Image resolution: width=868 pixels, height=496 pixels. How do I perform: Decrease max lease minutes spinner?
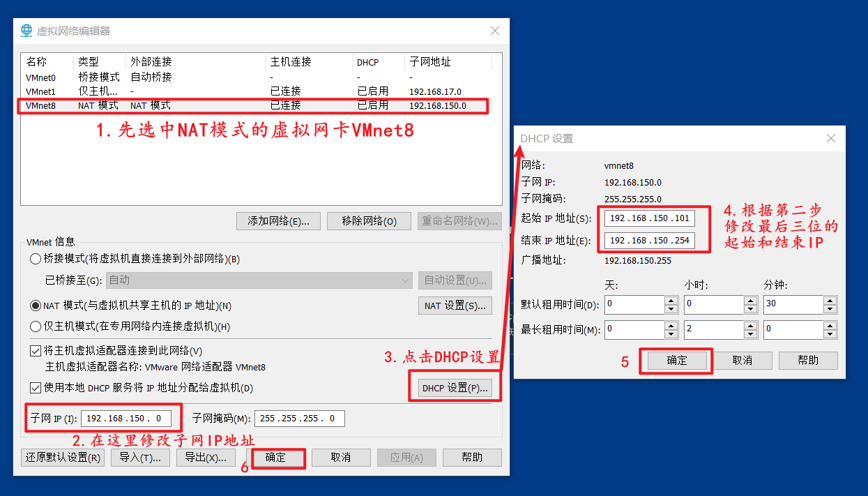830,334
